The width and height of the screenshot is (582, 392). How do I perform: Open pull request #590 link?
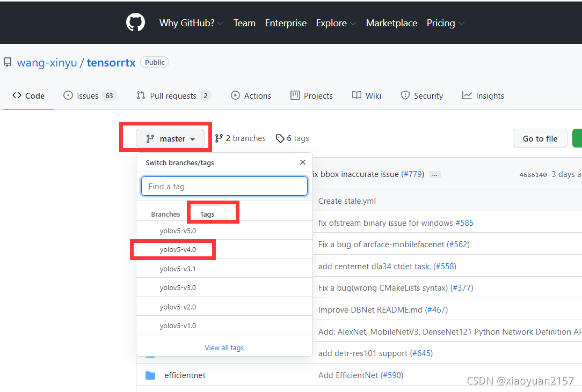click(x=391, y=375)
